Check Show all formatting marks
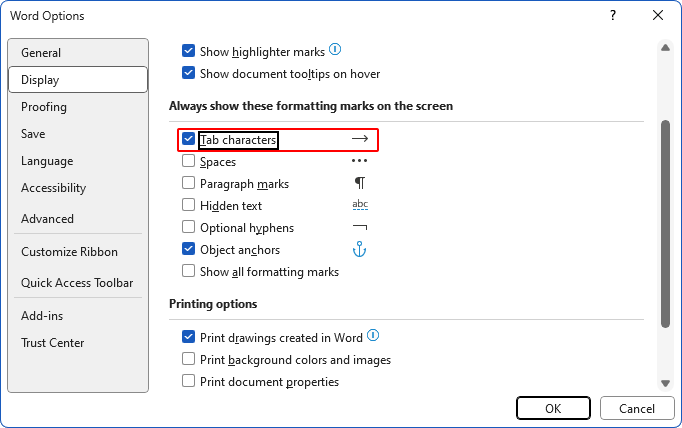Image resolution: width=682 pixels, height=428 pixels. [189, 272]
